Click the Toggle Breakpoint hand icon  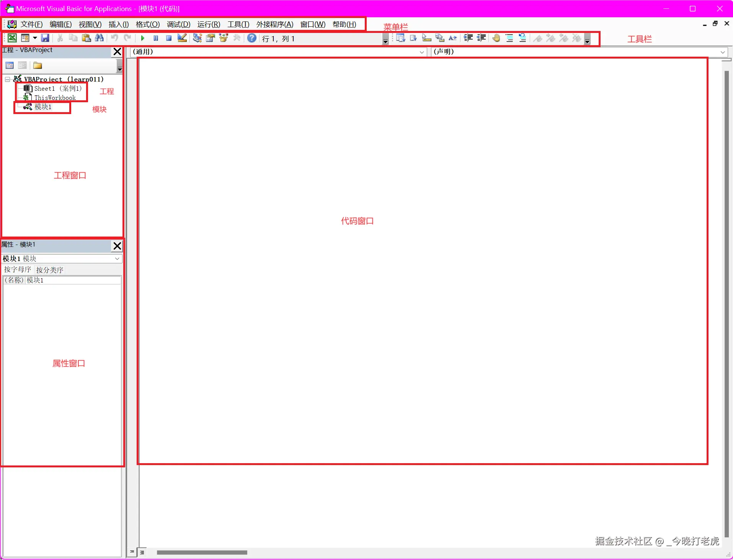(x=496, y=38)
